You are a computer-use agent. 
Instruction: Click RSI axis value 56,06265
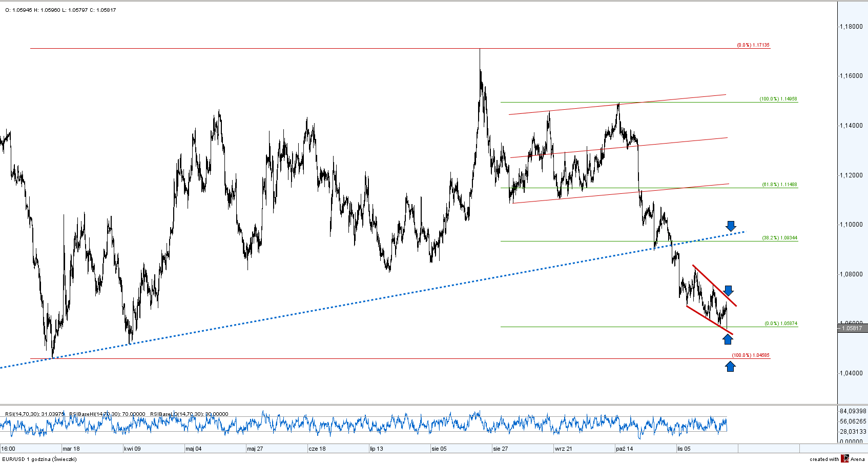click(853, 421)
